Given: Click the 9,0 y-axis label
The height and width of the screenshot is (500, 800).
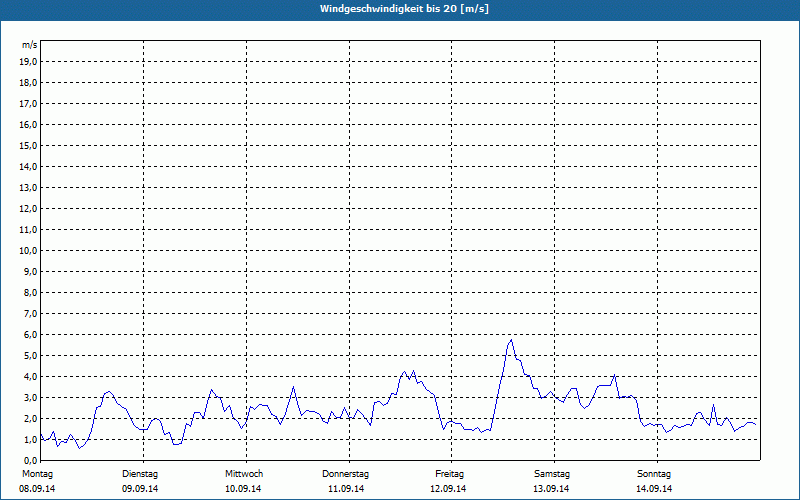Looking at the screenshot, I should (30, 271).
